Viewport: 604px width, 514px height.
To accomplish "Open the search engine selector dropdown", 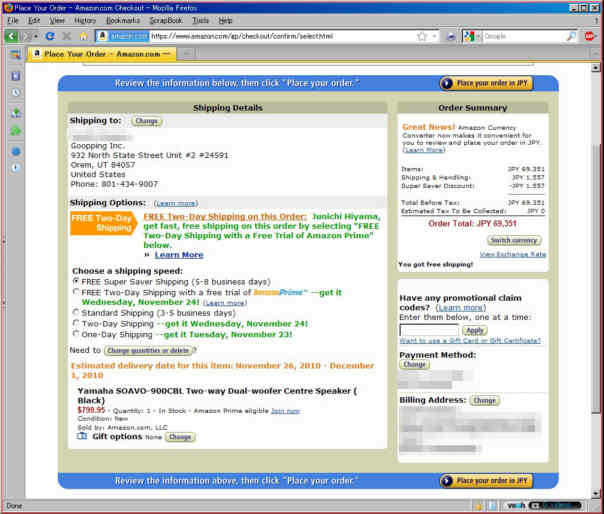I will [478, 36].
